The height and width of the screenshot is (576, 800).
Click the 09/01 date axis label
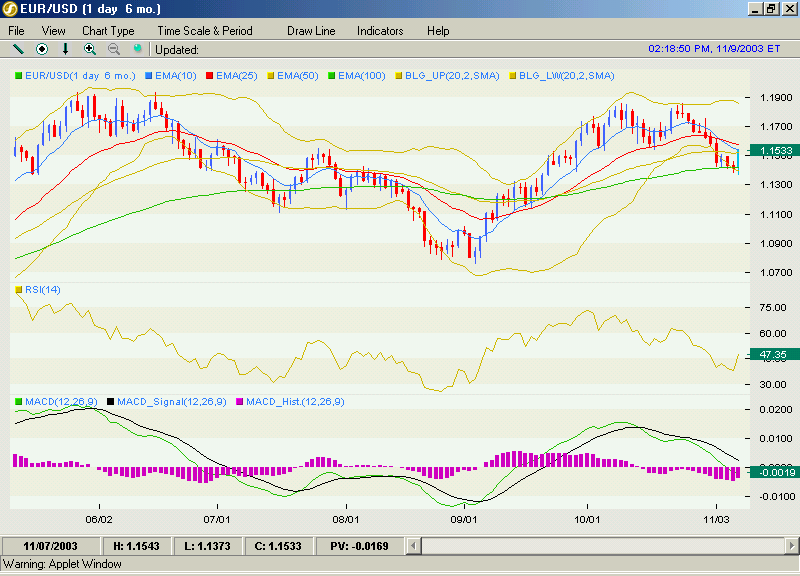tap(464, 520)
